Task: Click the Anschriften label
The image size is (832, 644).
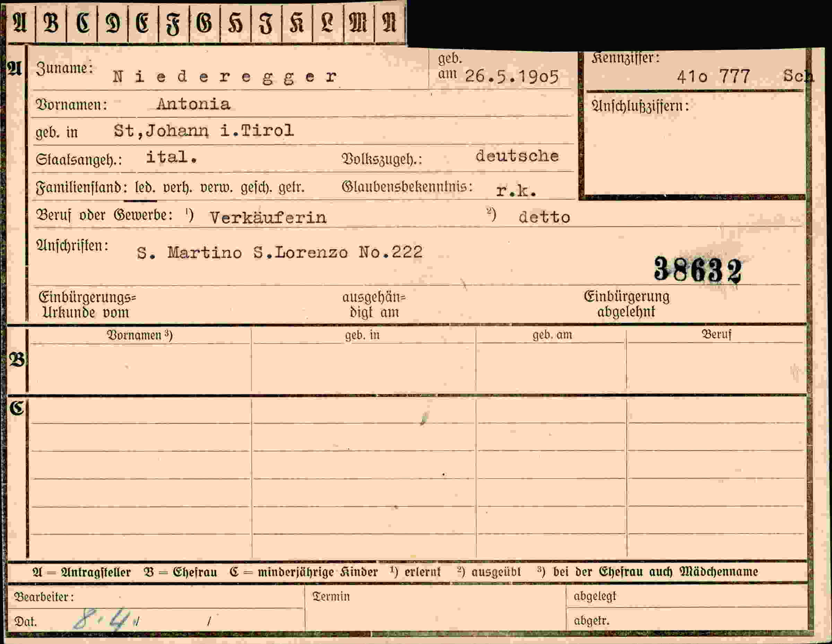Action: pos(72,246)
